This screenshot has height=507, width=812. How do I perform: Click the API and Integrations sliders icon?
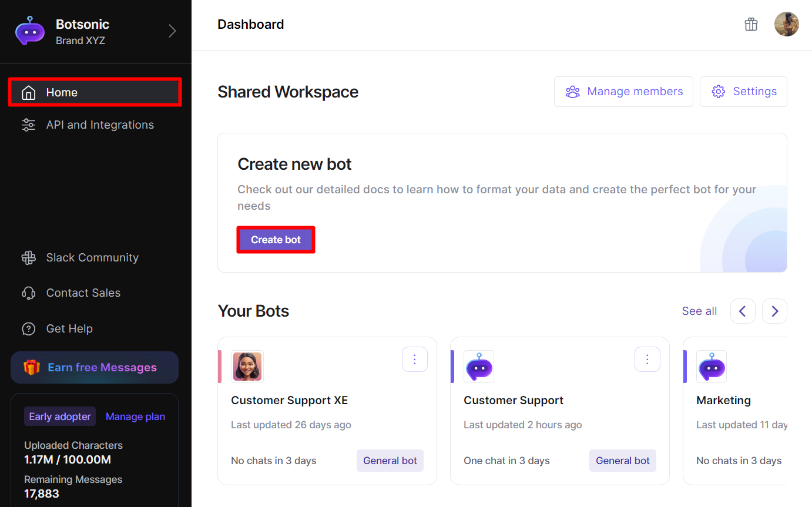(x=28, y=125)
